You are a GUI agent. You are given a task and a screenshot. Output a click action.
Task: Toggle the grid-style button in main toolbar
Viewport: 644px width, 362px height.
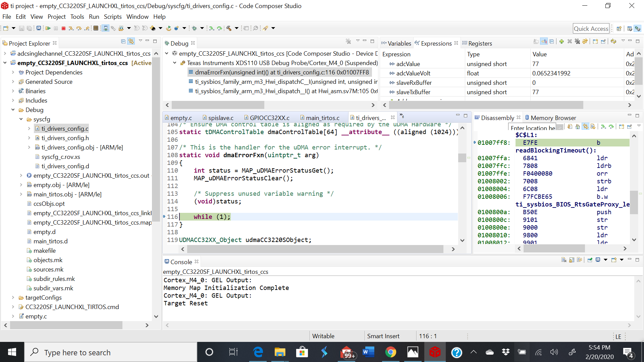tap(96, 28)
